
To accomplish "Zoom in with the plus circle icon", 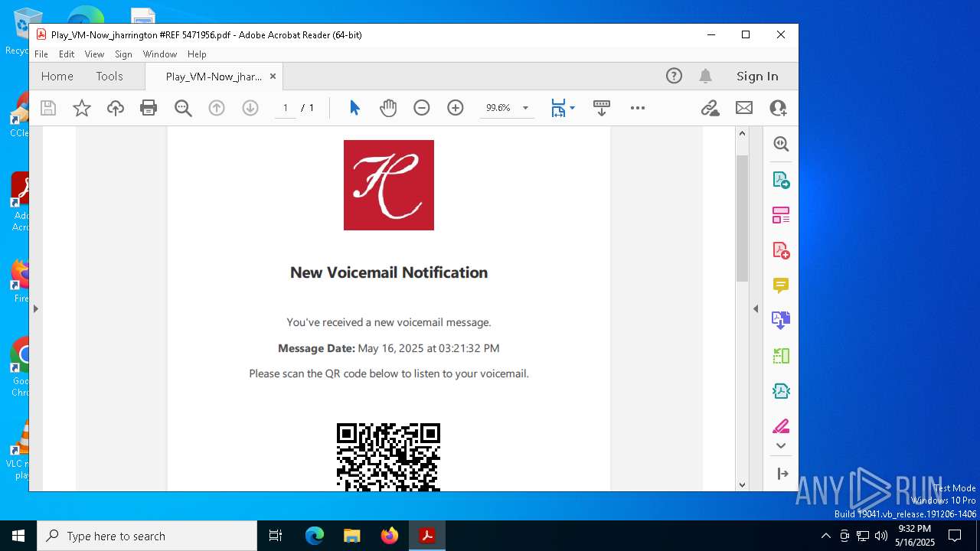I will tap(456, 108).
